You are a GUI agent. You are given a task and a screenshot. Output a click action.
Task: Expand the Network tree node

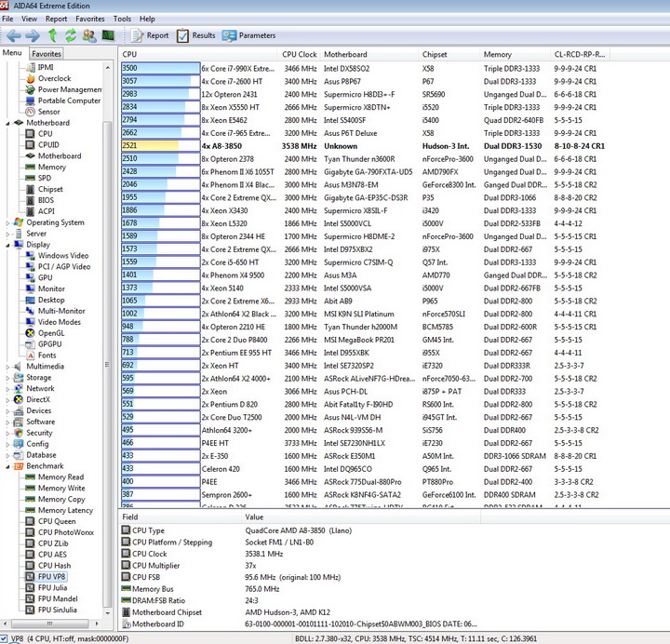click(7, 389)
